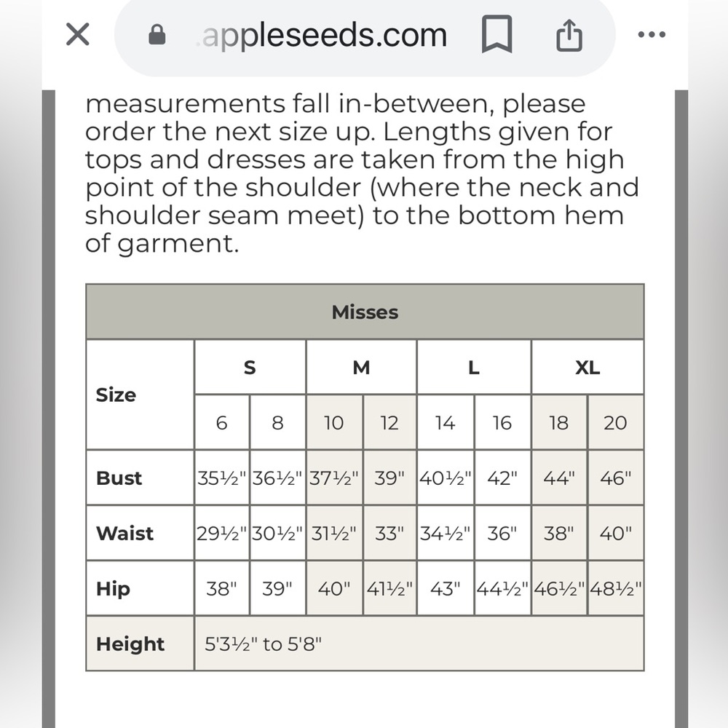Tap the S size column header

(x=250, y=368)
